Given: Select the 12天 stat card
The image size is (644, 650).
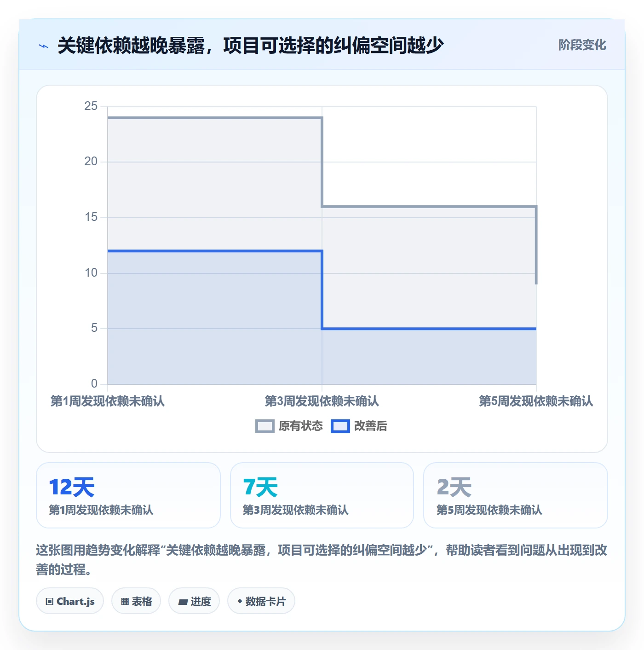Looking at the screenshot, I should pos(128,495).
